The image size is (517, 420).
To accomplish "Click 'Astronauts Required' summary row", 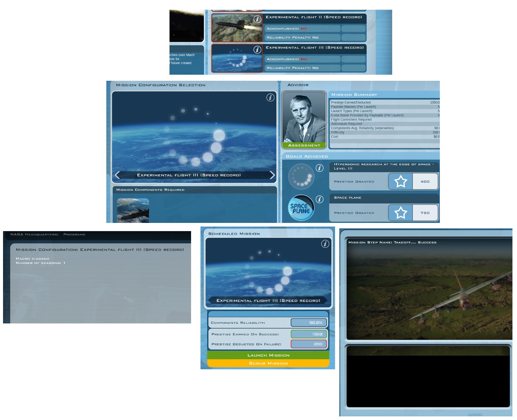I will [385, 124].
